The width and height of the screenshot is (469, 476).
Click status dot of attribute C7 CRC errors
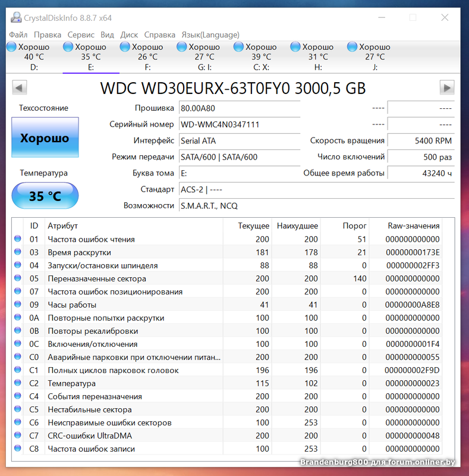coord(18,435)
